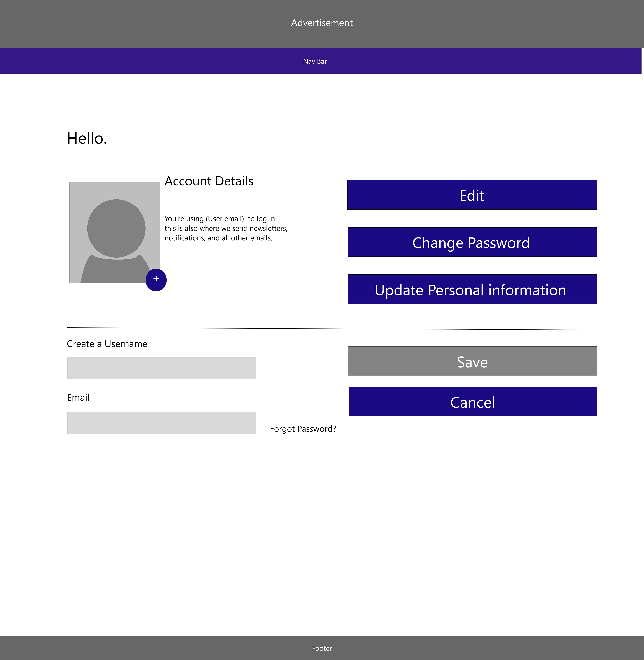The height and width of the screenshot is (660, 644).
Task: Click into the Email input field
Action: pos(162,423)
